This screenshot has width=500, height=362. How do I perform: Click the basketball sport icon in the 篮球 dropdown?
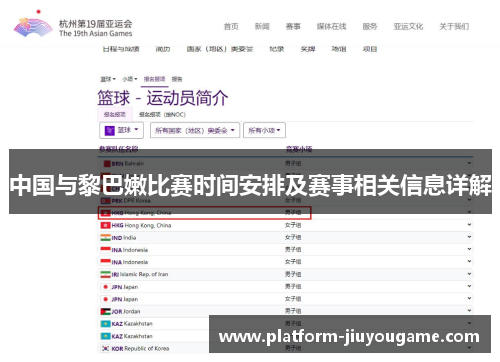point(109,130)
